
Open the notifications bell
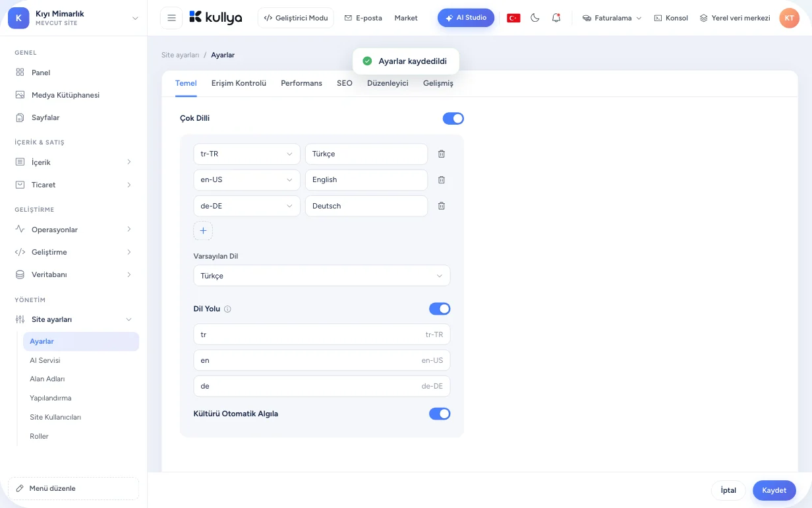556,18
